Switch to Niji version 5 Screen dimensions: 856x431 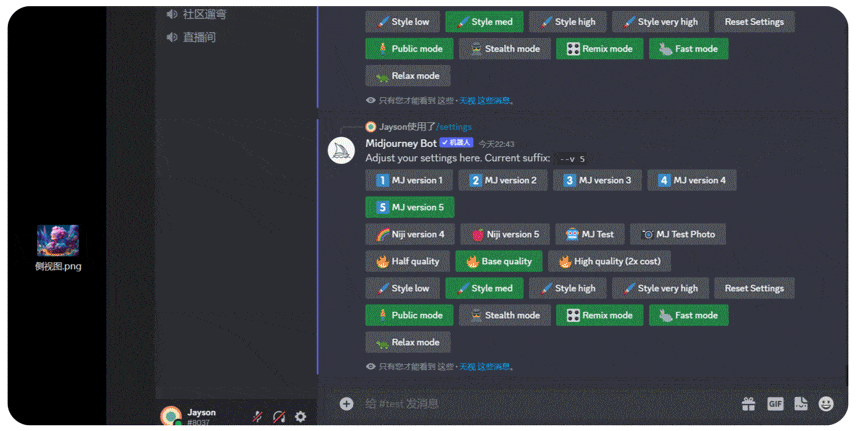click(505, 234)
